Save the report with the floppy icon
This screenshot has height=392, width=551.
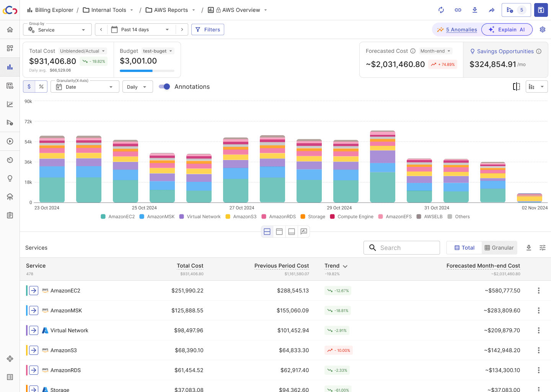click(541, 10)
